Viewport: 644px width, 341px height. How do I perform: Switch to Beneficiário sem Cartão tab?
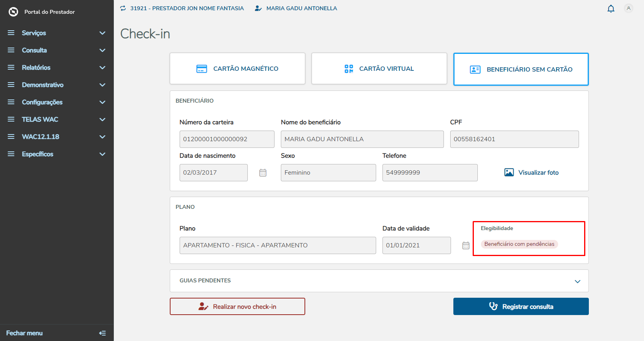click(x=521, y=69)
